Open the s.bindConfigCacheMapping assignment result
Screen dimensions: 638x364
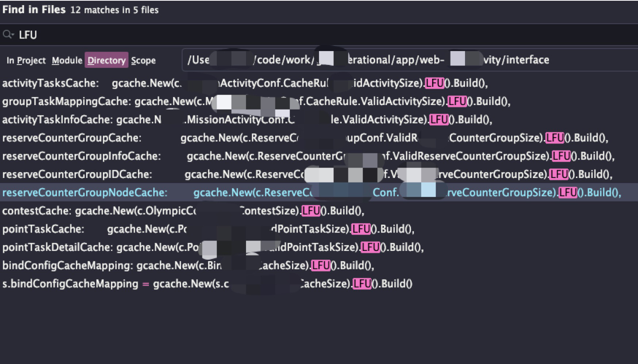[x=182, y=284]
